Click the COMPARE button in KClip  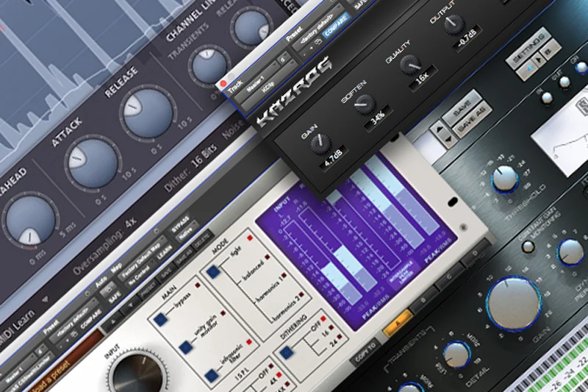pyautogui.click(x=336, y=26)
